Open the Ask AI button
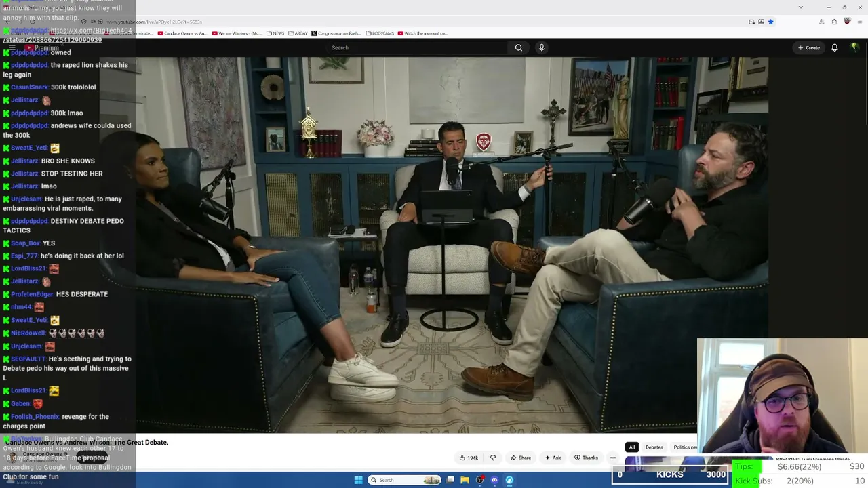This screenshot has width=868, height=488. click(x=553, y=457)
